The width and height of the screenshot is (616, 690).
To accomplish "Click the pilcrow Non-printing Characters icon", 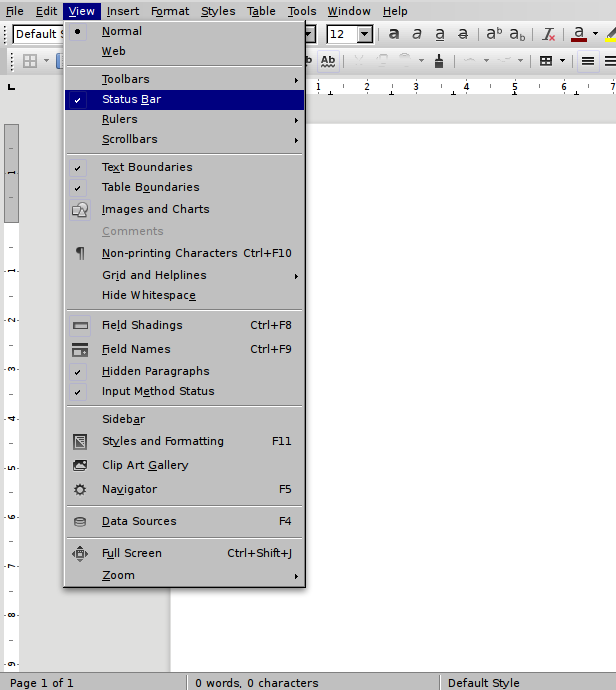I will point(80,253).
